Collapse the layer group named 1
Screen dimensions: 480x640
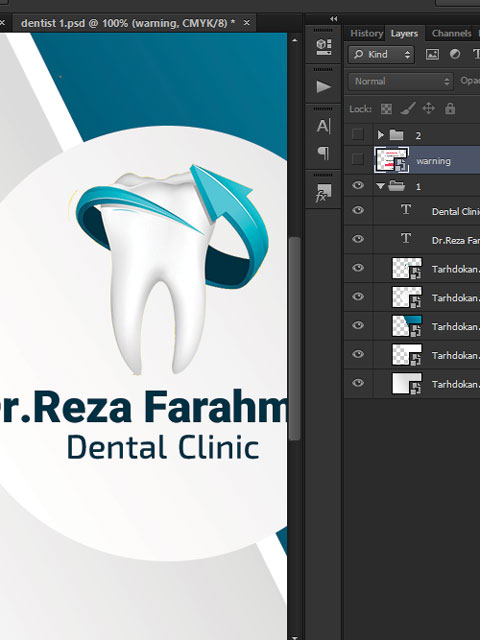pos(380,186)
